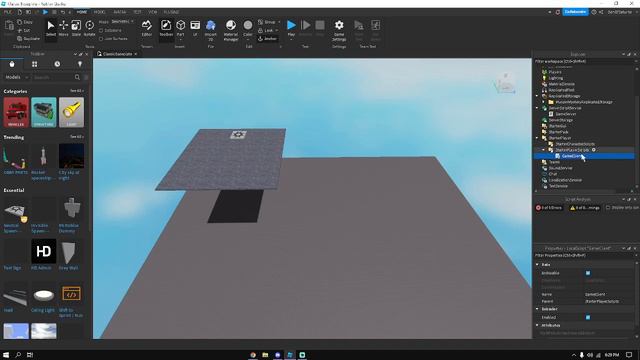Toggle the Anchor button
The image size is (640, 360).
click(267, 38)
